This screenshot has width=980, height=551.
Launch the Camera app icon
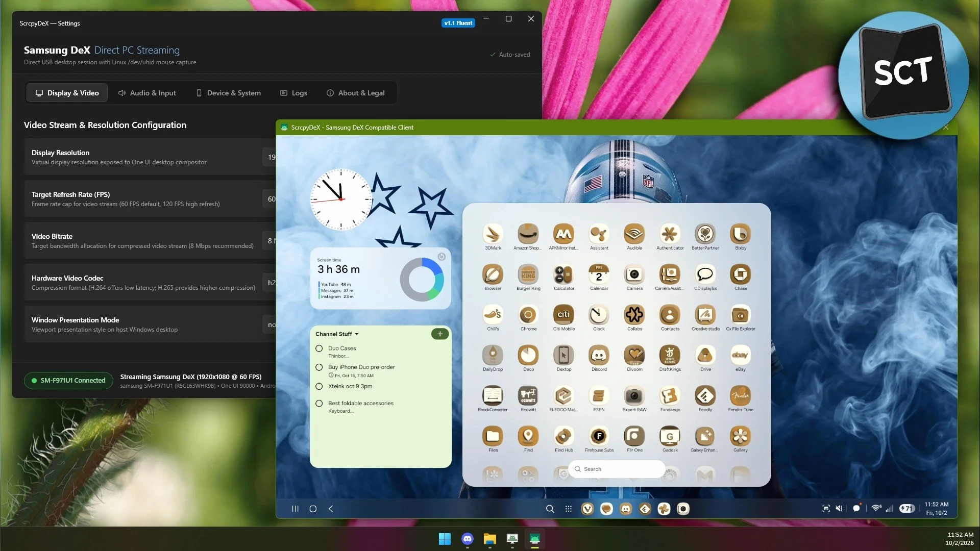[634, 274]
